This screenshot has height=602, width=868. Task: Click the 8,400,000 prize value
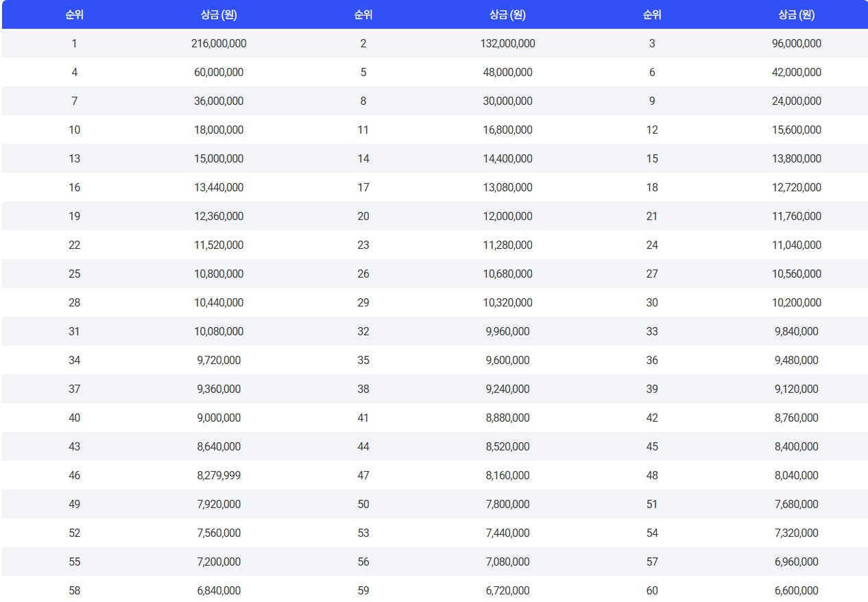797,446
